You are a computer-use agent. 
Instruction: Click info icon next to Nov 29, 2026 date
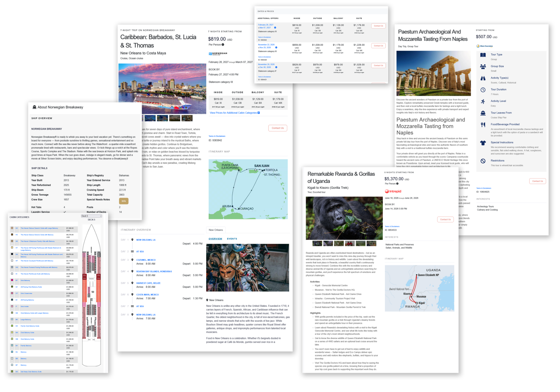276,48
